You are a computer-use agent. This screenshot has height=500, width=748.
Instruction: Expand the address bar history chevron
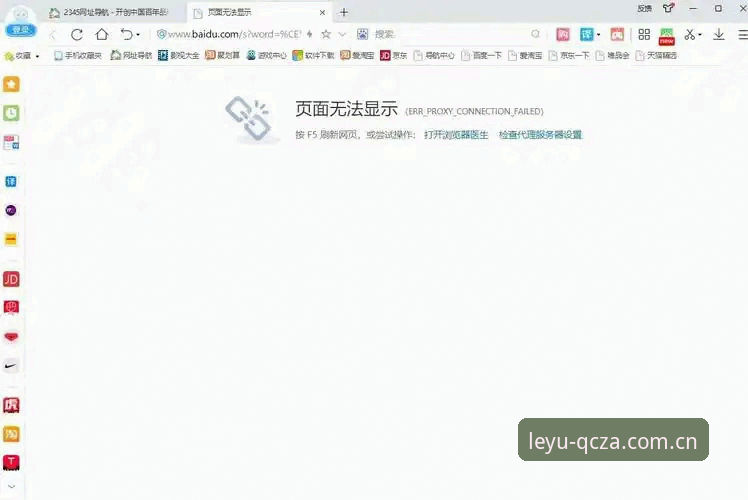[x=342, y=34]
